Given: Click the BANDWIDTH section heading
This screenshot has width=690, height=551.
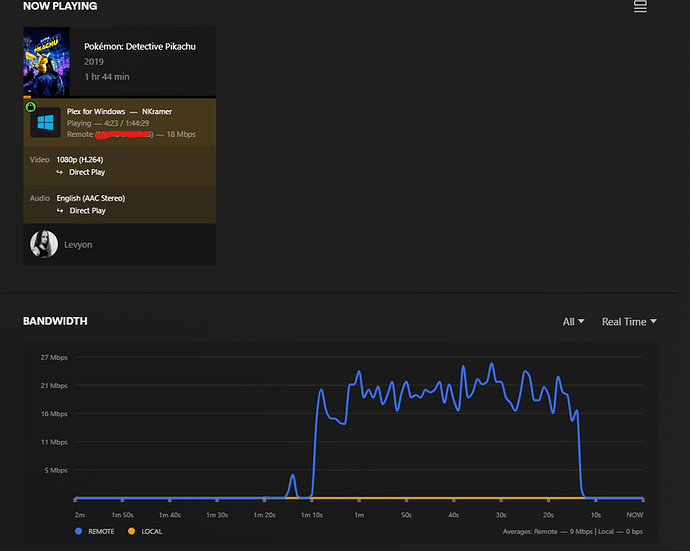Looking at the screenshot, I should pyautogui.click(x=55, y=321).
